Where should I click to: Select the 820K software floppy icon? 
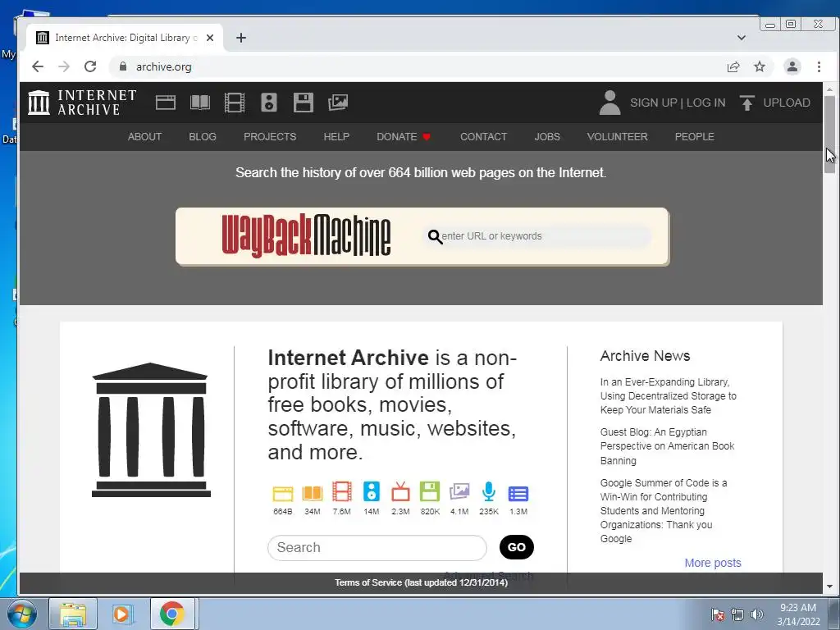[430, 492]
